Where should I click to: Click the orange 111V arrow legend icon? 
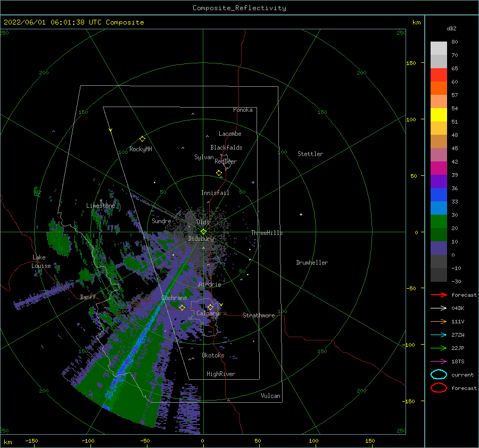(439, 321)
